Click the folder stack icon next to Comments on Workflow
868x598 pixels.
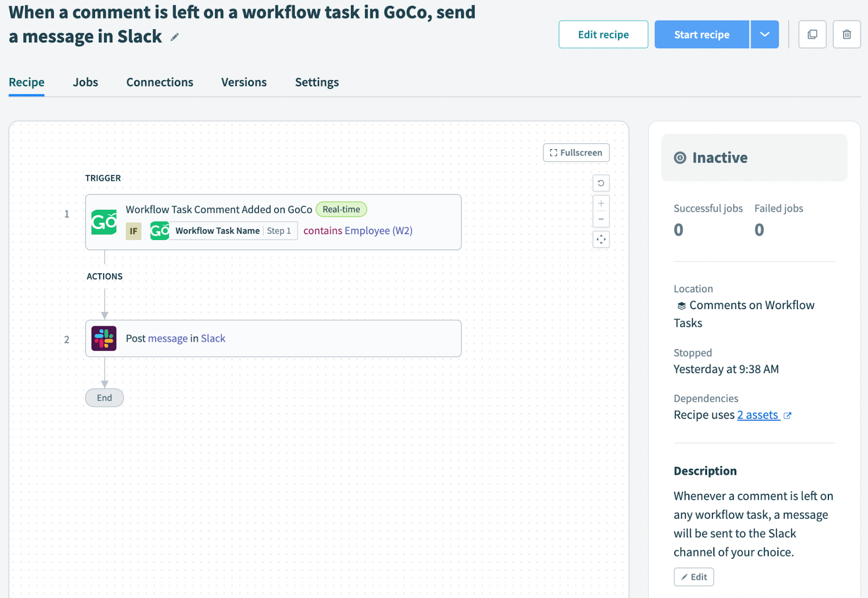(681, 306)
